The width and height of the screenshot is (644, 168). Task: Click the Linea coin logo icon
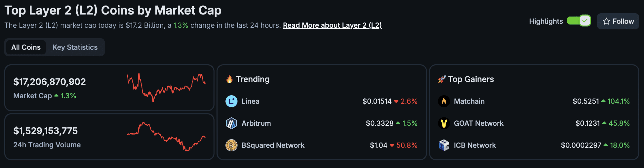(231, 101)
